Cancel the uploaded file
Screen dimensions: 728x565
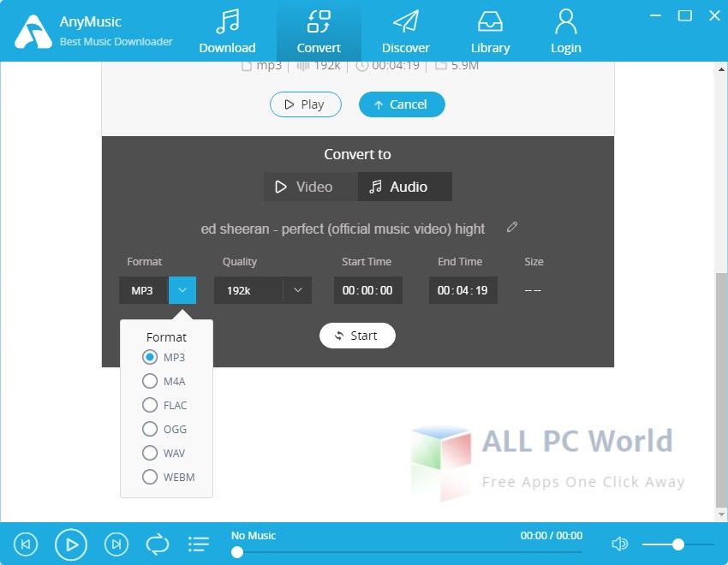(x=402, y=104)
